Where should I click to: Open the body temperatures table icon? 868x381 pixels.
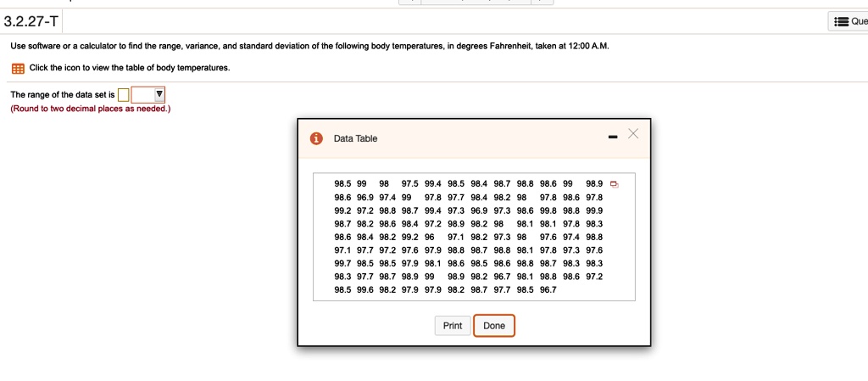coord(18,69)
